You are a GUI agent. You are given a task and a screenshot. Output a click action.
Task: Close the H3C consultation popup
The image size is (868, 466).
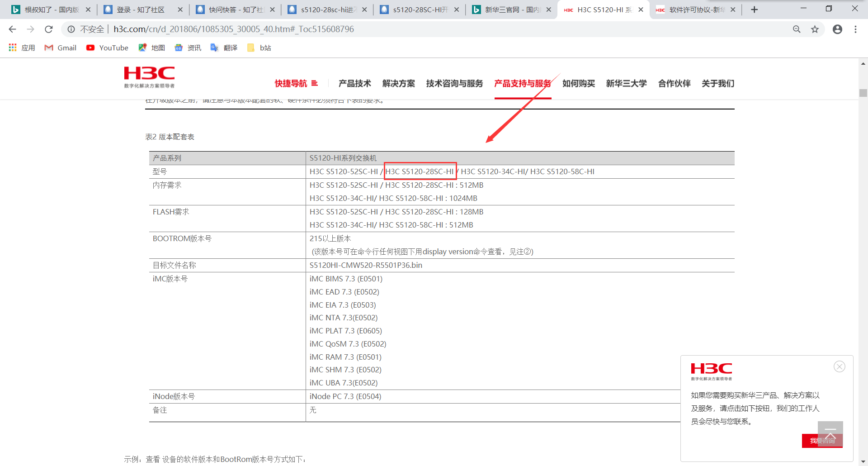coord(840,366)
